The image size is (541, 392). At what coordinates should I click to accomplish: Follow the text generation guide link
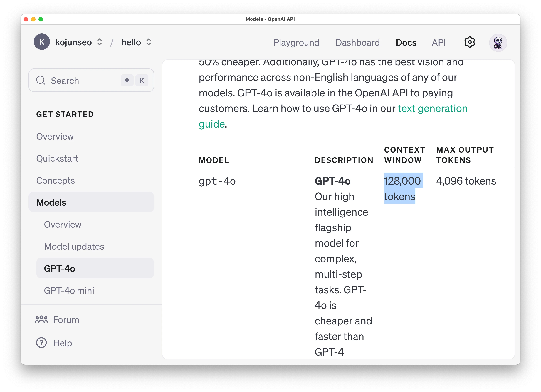432,109
